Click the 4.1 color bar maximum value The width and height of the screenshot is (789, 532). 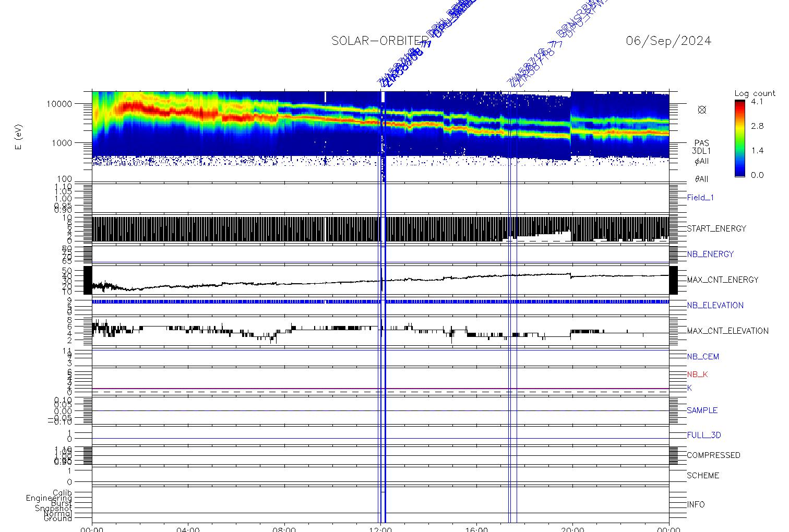click(757, 102)
